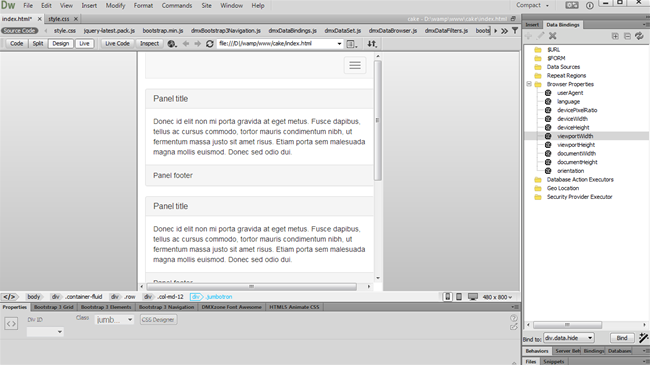Image resolution: width=650 pixels, height=365 pixels.
Task: Switch to the style.css document tab
Action: tap(59, 19)
